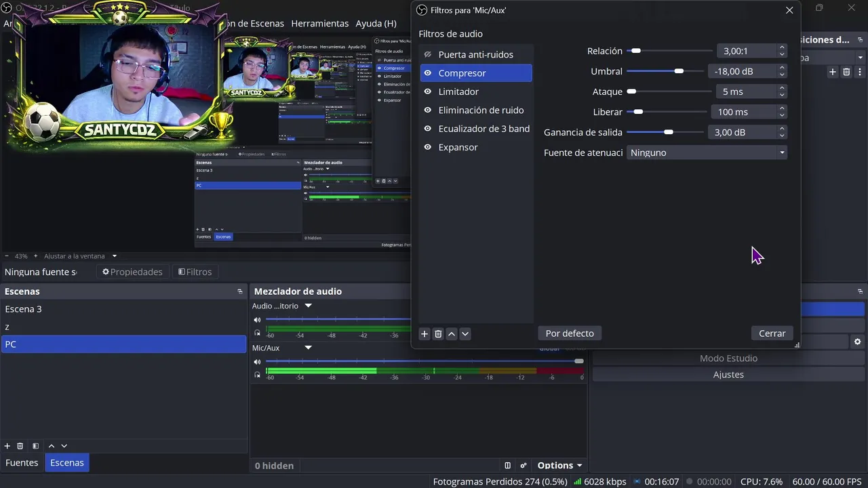Click Cerrar to close filters dialog

point(772,333)
